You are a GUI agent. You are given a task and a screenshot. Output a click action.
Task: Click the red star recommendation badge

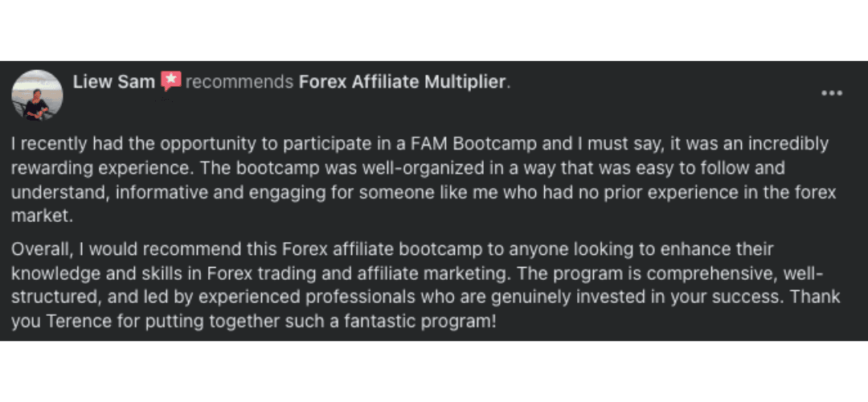tap(170, 81)
